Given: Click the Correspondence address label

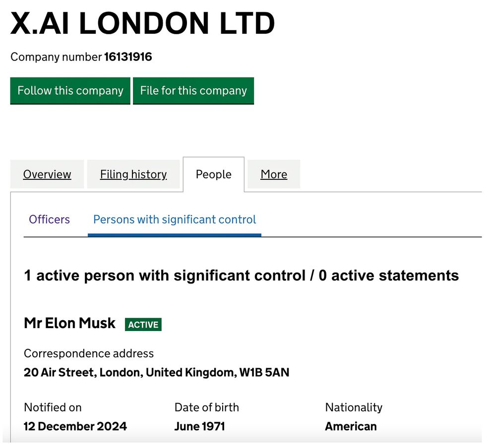Looking at the screenshot, I should pos(89,353).
